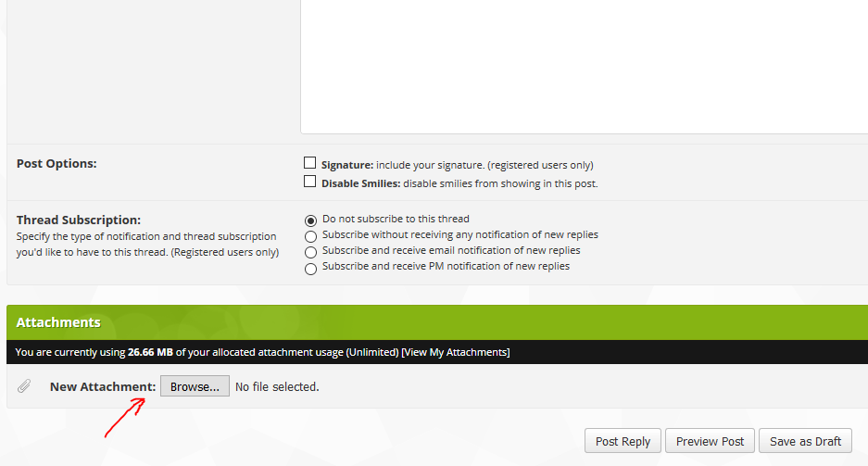Click the 'New Attachment:' label

click(x=103, y=386)
